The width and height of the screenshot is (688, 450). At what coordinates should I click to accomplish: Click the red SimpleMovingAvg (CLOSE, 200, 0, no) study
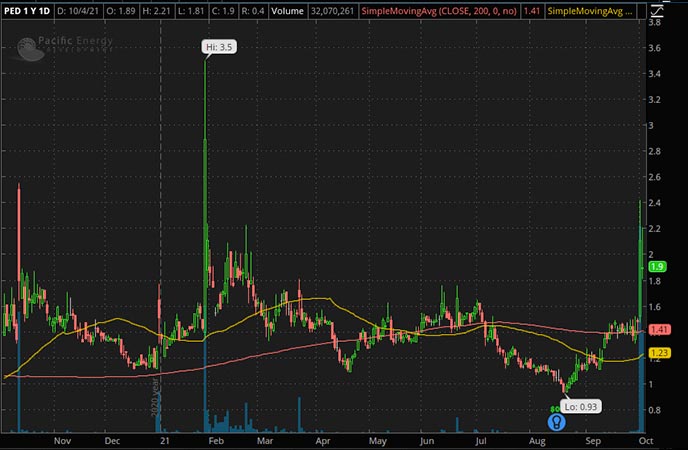439,11
